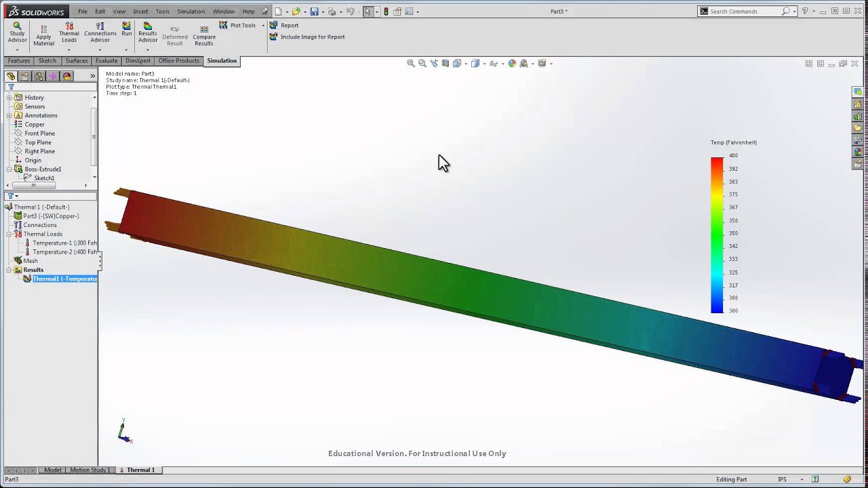Expand the Annotations tree node

(9, 115)
